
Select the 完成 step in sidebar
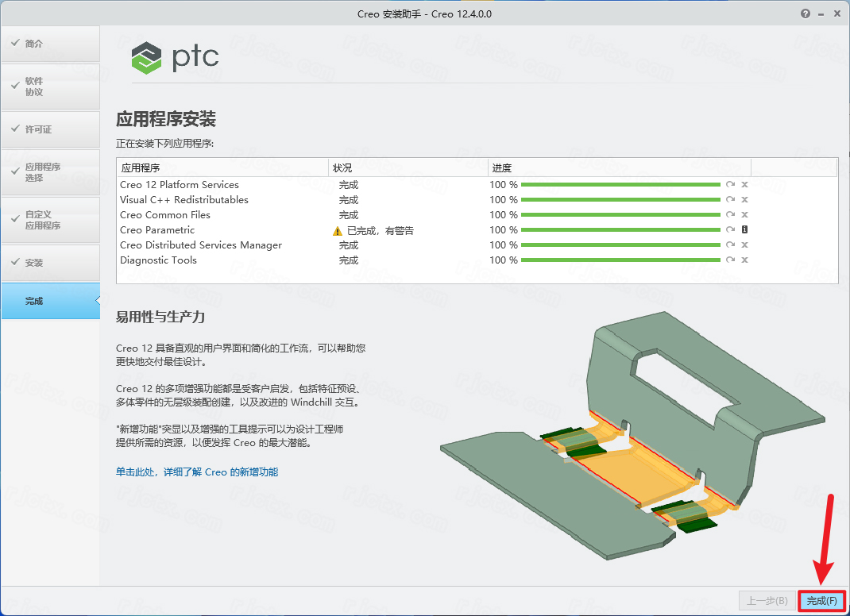point(50,301)
